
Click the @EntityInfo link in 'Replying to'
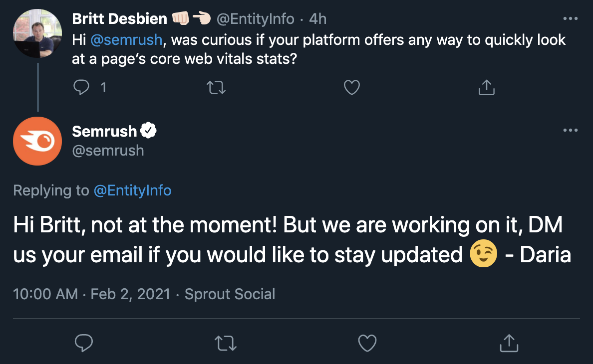pyautogui.click(x=133, y=190)
